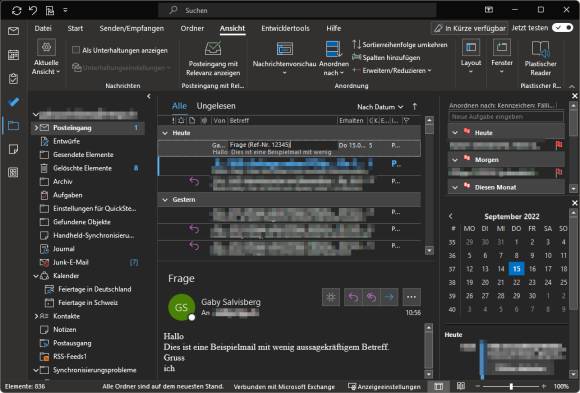
Task: Open Anzeigeeinstellungen in status bar
Action: [x=384, y=387]
